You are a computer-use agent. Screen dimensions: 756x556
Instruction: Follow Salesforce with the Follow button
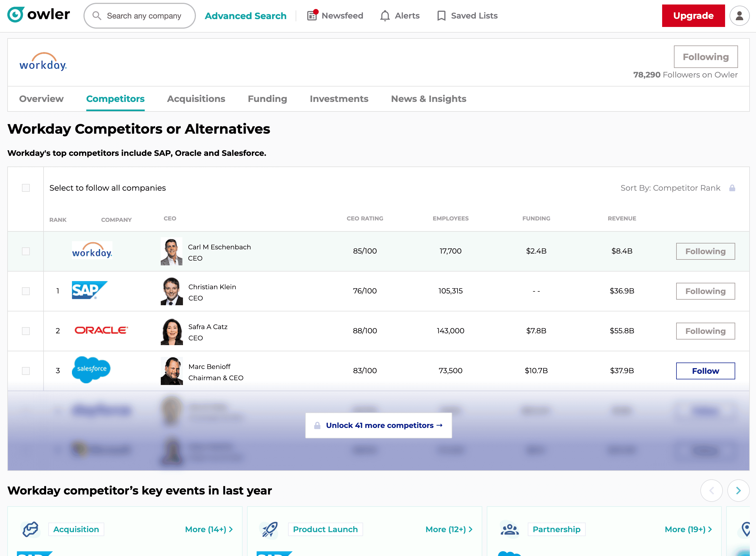pyautogui.click(x=705, y=371)
